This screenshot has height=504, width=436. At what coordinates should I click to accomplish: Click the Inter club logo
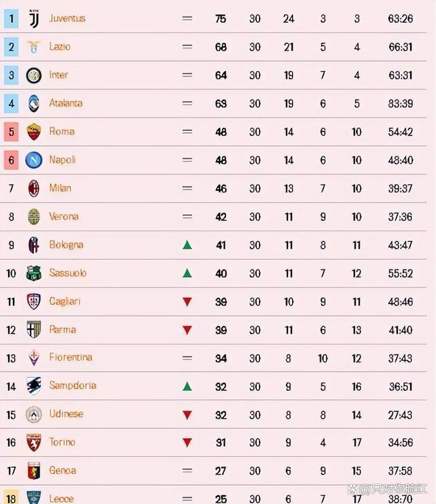(33, 76)
